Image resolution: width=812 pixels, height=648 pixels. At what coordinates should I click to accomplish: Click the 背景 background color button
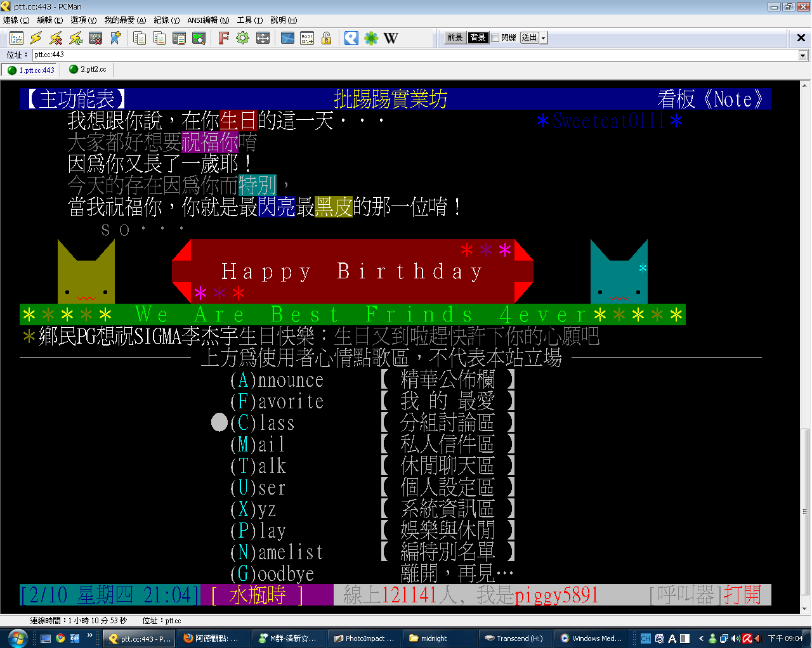coord(478,38)
